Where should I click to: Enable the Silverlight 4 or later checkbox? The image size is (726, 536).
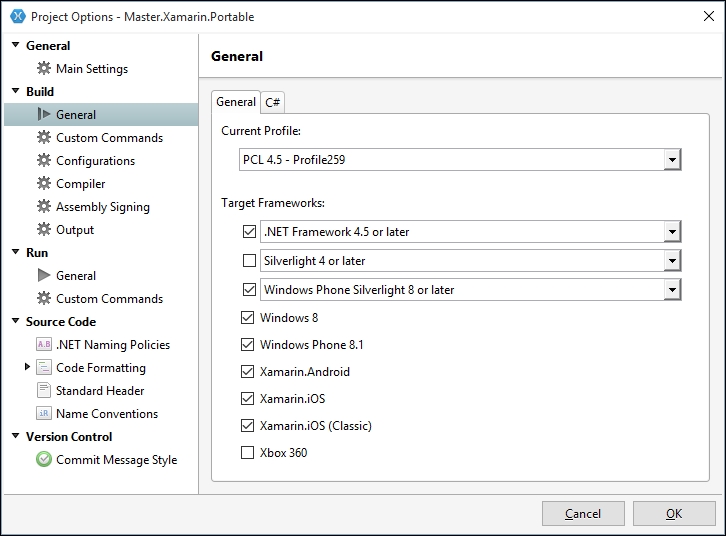[249, 261]
